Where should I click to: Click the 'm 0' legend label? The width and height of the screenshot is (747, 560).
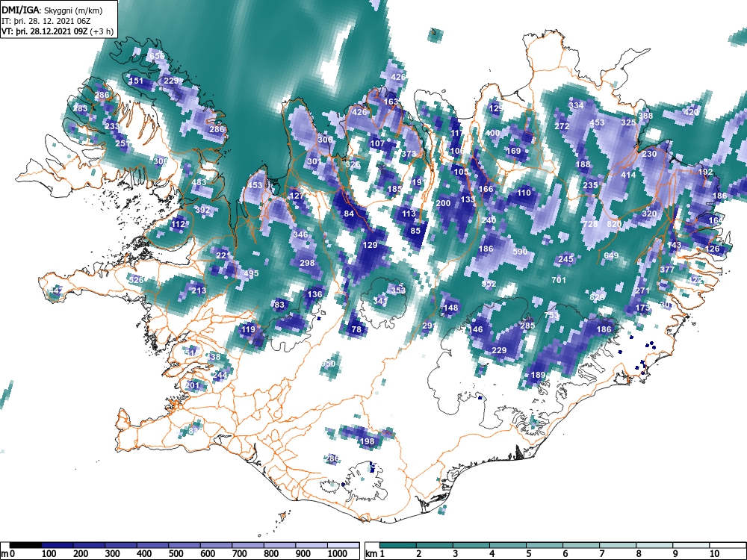point(8,553)
